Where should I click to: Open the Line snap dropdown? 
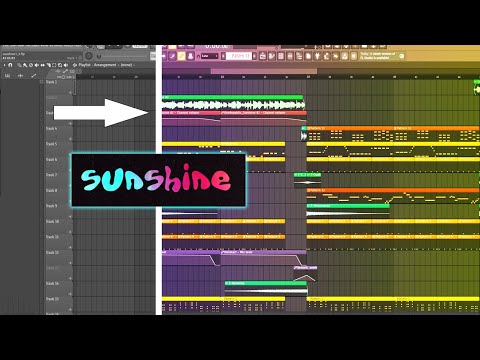pos(209,56)
